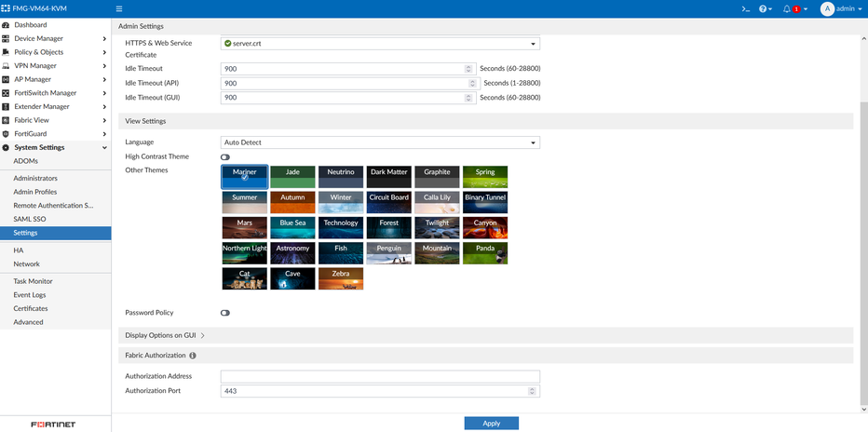Click the Fortinet logo at bottom

53,425
